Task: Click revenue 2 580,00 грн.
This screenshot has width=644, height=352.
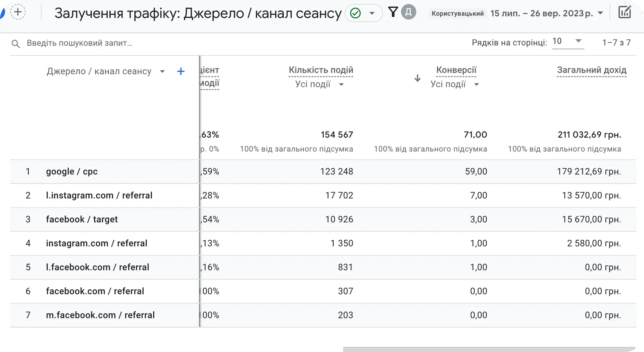Action: coord(594,243)
